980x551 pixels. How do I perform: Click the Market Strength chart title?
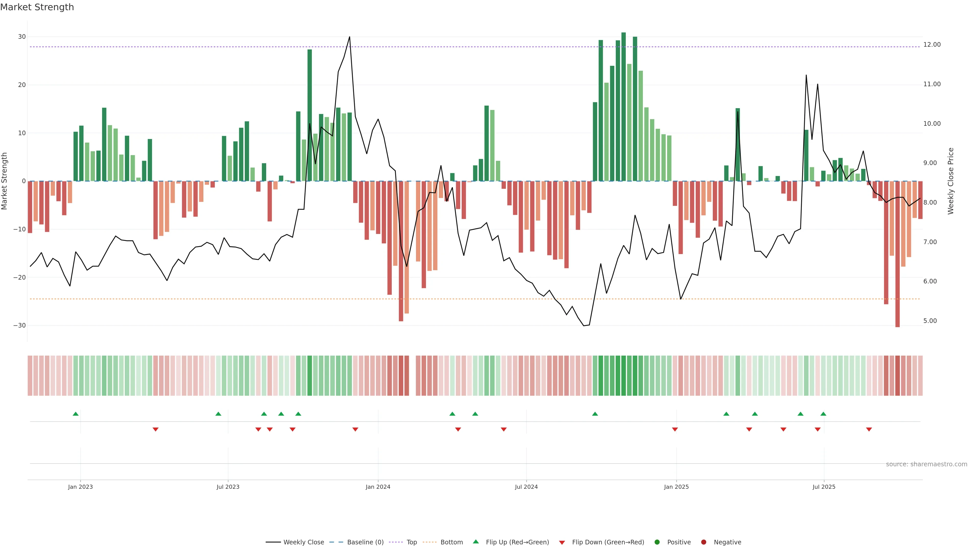(x=37, y=7)
